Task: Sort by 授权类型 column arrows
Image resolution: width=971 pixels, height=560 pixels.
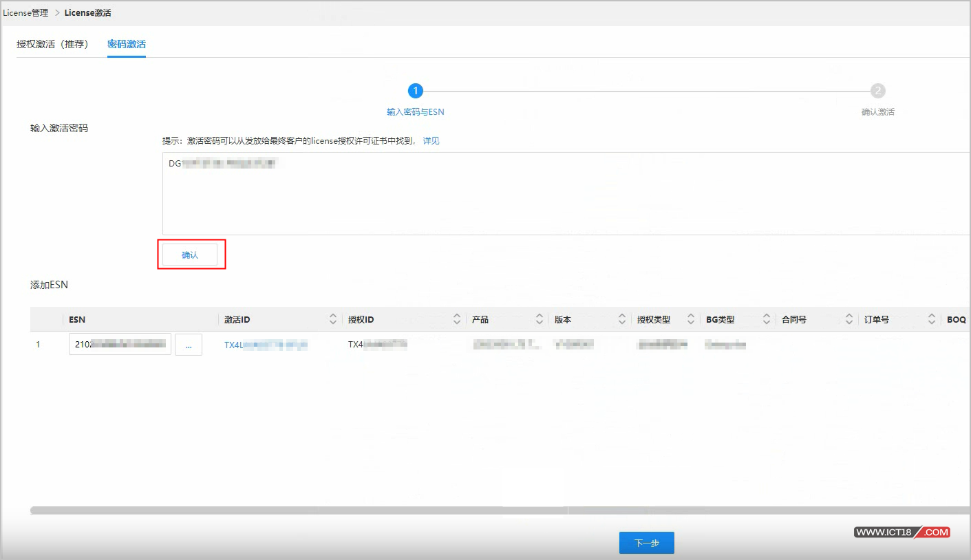Action: [691, 319]
